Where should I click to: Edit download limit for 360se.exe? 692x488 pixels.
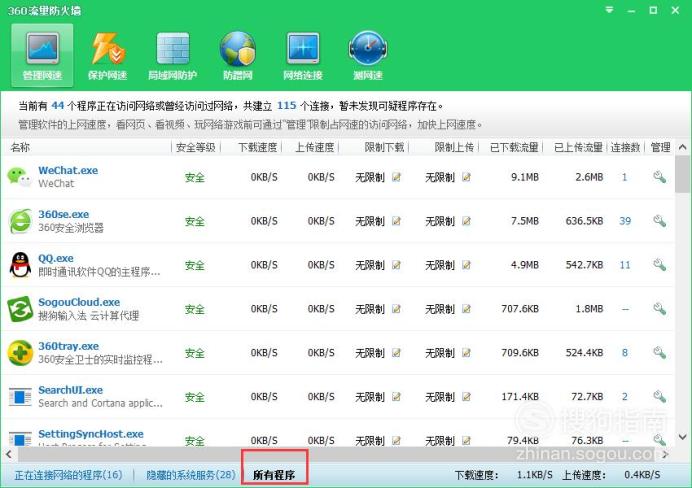click(x=396, y=221)
